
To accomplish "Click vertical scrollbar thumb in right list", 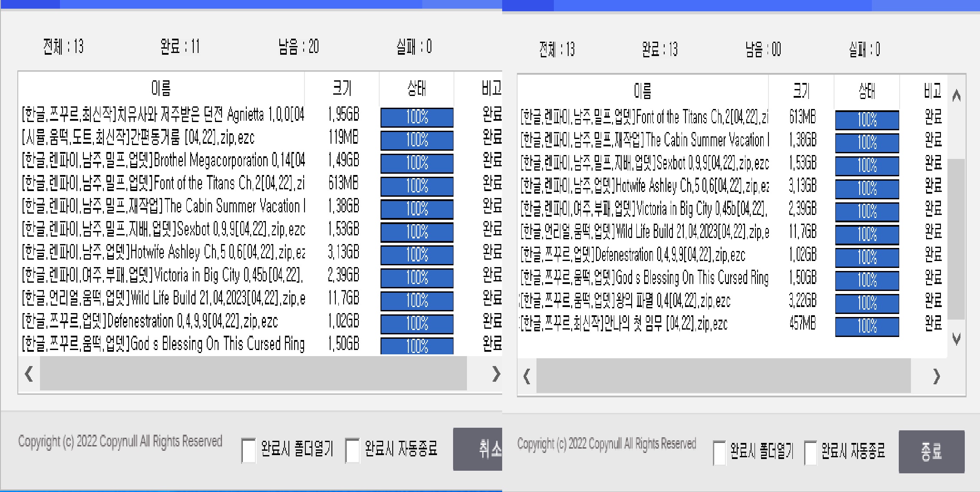I will tap(956, 239).
